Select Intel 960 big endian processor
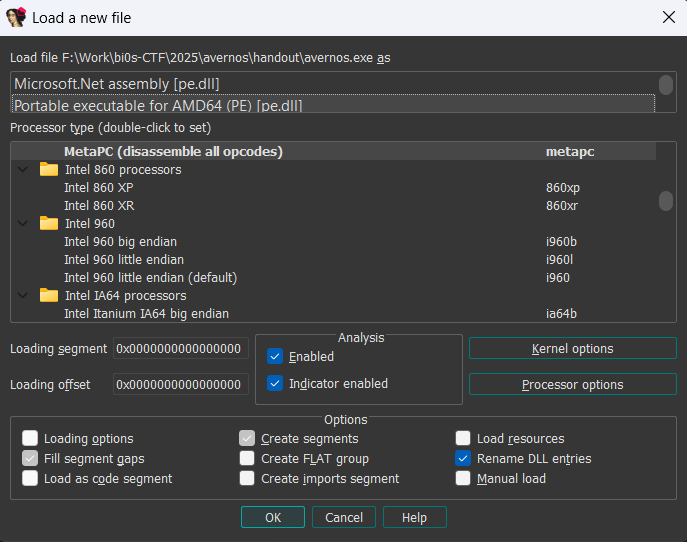This screenshot has width=687, height=542. pyautogui.click(x=333, y=241)
